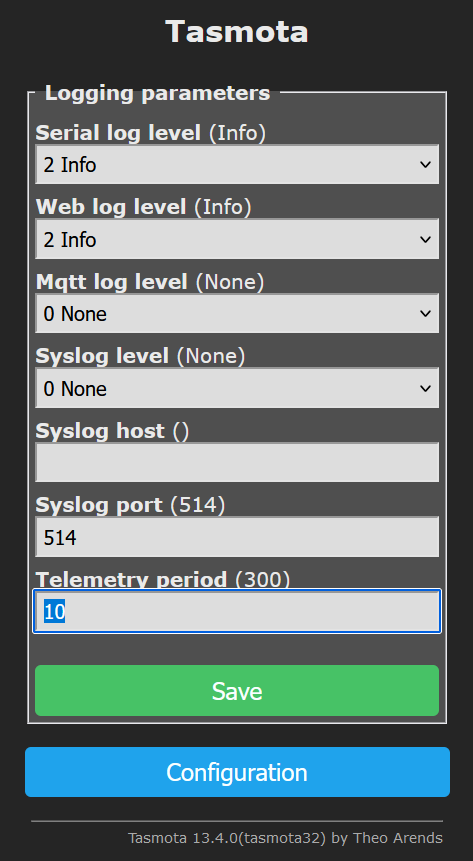Click the Syslog level chevron arrow
The width and height of the screenshot is (473, 861).
click(x=425, y=388)
